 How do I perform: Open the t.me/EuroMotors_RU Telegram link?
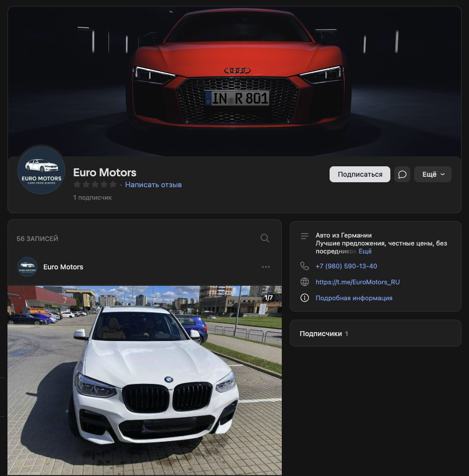[x=357, y=282]
